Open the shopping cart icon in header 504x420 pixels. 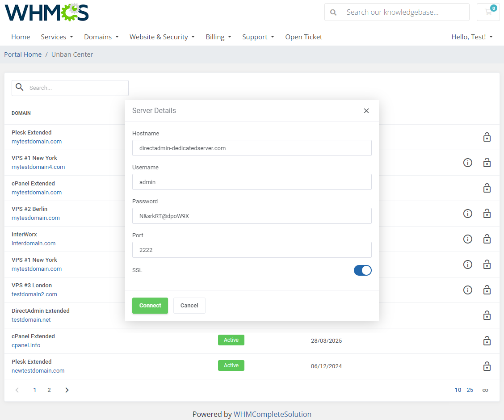pos(488,12)
